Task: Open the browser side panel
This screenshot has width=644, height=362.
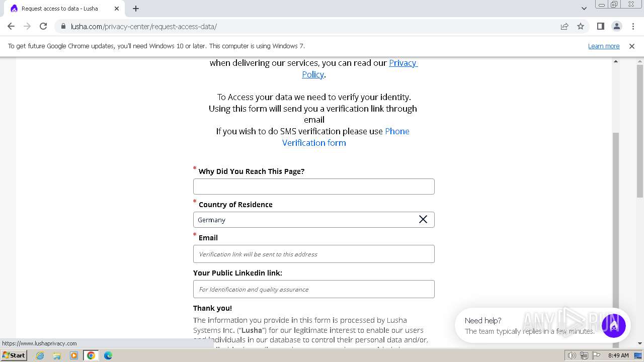Action: pos(601,26)
